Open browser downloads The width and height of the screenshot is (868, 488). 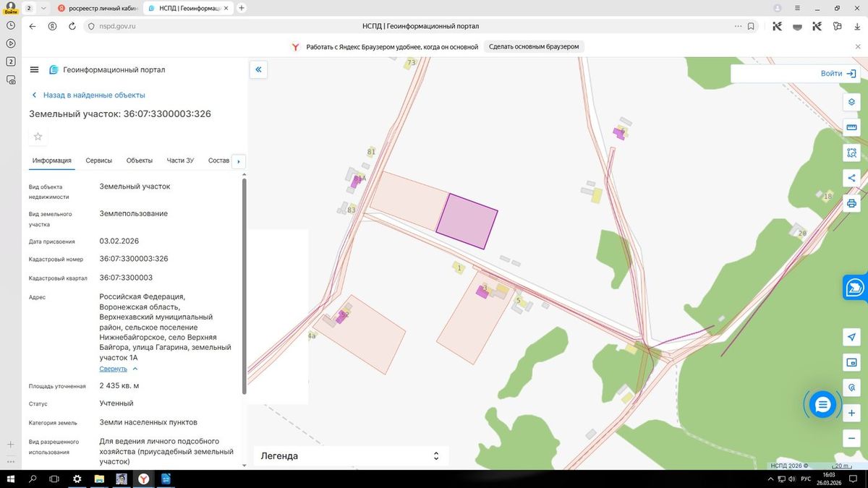(x=857, y=26)
